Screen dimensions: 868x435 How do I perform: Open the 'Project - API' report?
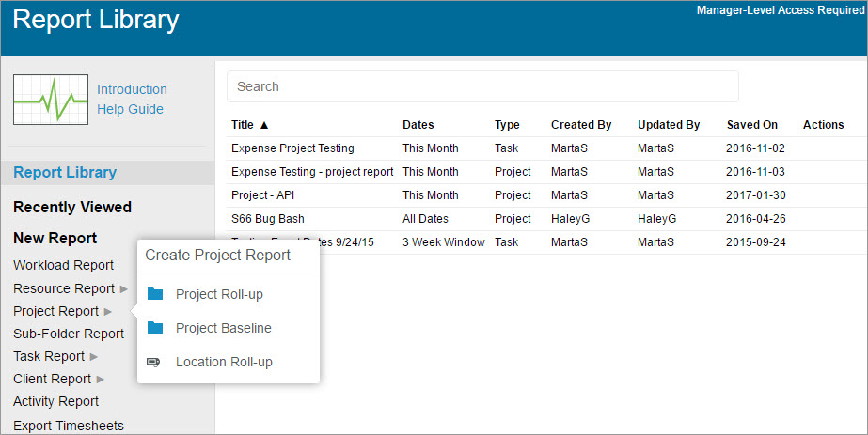click(263, 195)
